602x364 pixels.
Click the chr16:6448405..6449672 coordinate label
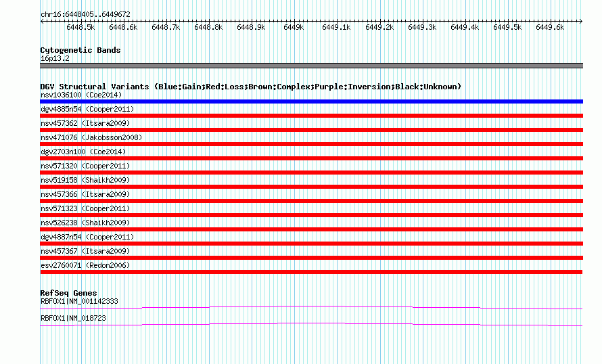click(x=85, y=15)
